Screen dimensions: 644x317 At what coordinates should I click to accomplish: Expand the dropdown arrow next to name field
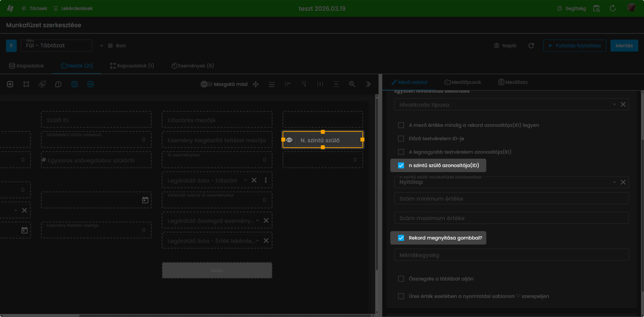click(101, 46)
